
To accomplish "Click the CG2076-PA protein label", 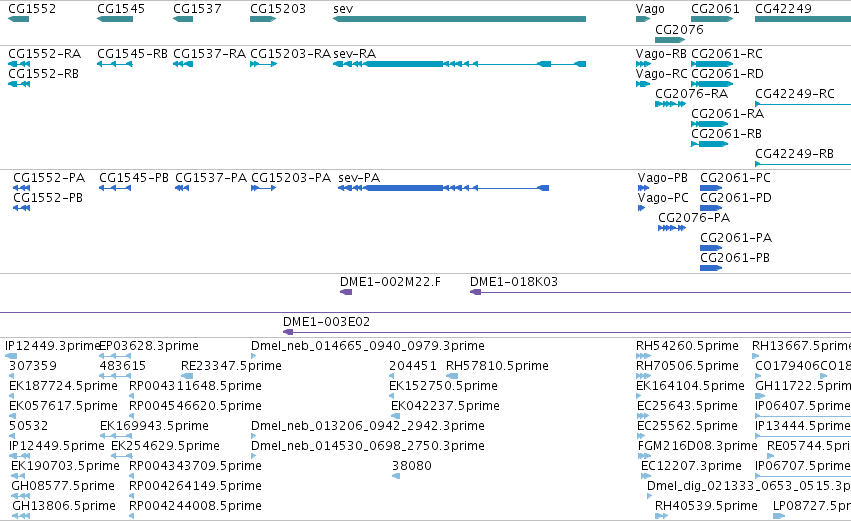I will [694, 218].
